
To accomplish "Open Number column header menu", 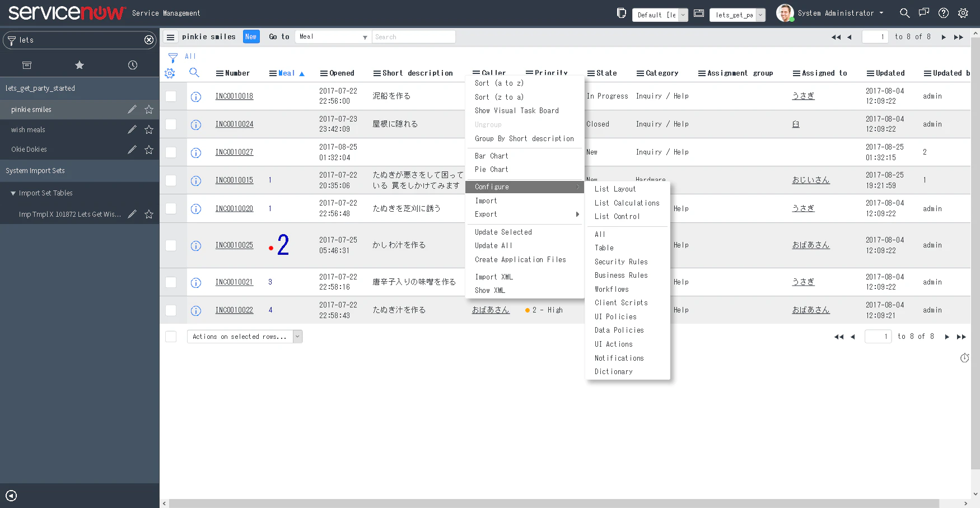I will [x=220, y=73].
